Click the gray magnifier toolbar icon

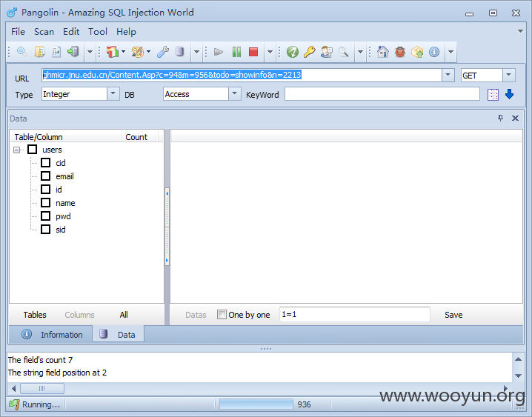pos(343,52)
